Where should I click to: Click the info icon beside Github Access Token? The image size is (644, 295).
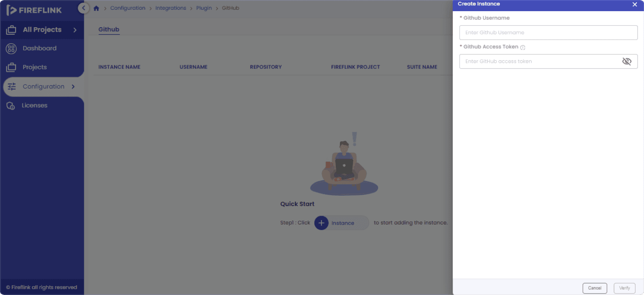tap(523, 47)
